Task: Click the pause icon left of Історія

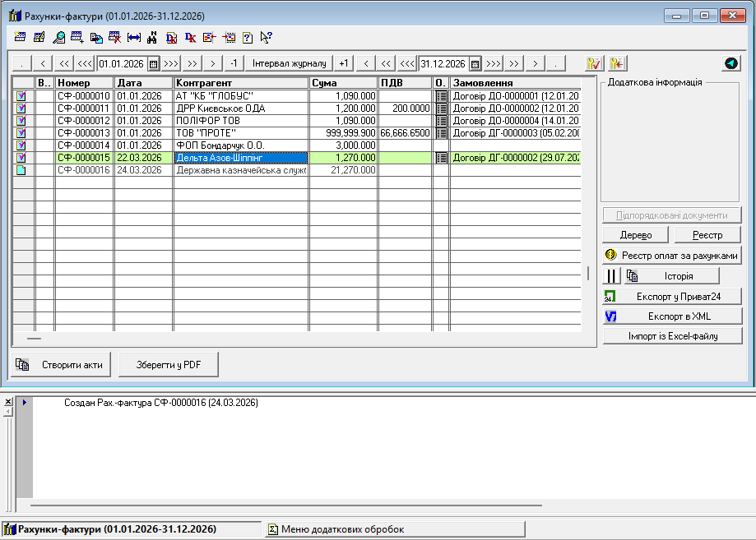Action: click(x=612, y=276)
